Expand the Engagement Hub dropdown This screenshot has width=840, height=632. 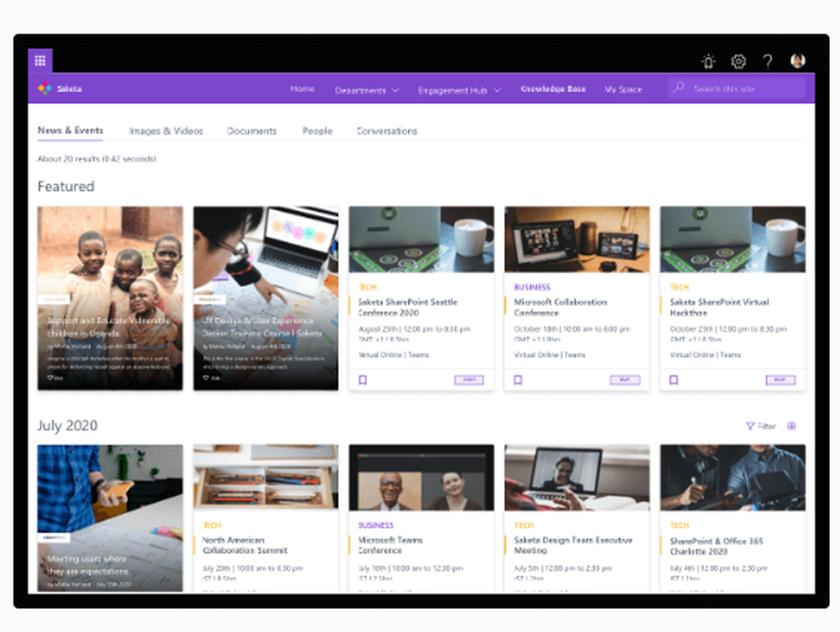459,88
